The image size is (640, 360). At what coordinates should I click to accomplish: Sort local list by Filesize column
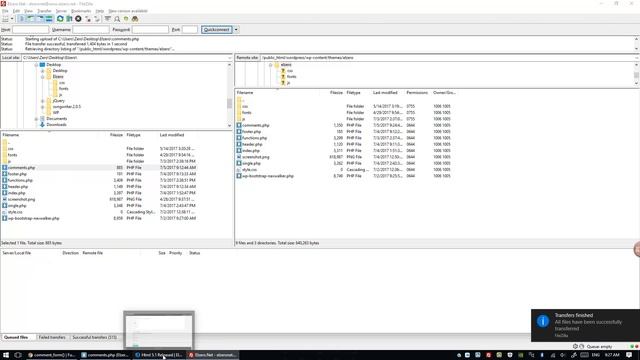pyautogui.click(x=116, y=135)
